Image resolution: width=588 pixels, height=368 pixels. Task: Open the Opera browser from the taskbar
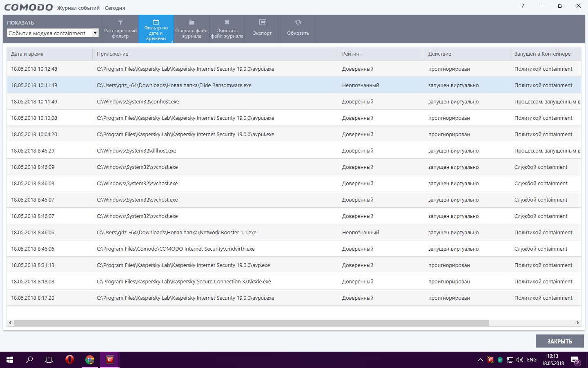(x=70, y=360)
